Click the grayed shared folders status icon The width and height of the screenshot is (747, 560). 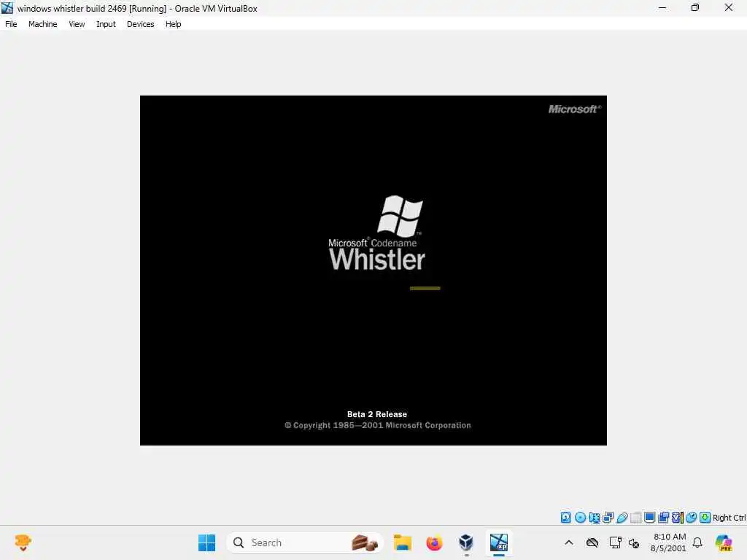636,517
